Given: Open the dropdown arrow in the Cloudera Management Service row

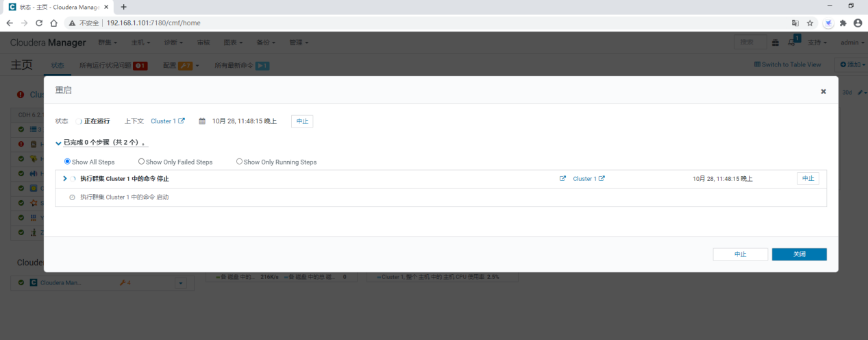Looking at the screenshot, I should click(x=181, y=283).
